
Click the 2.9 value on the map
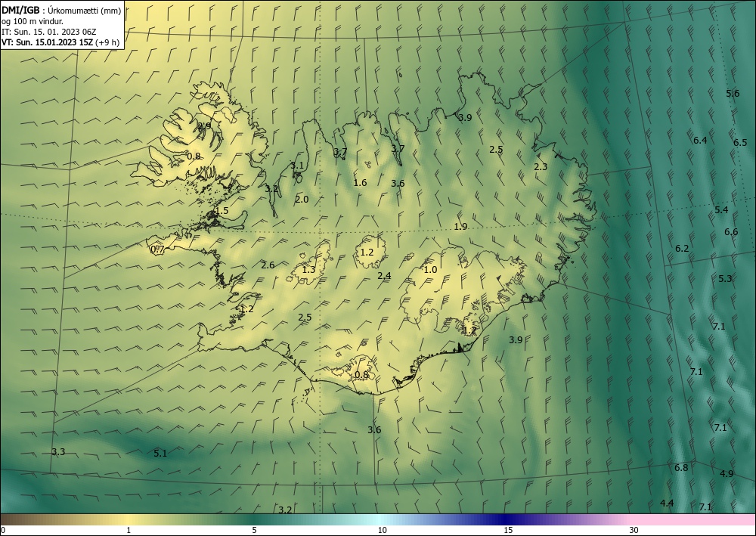coord(204,126)
